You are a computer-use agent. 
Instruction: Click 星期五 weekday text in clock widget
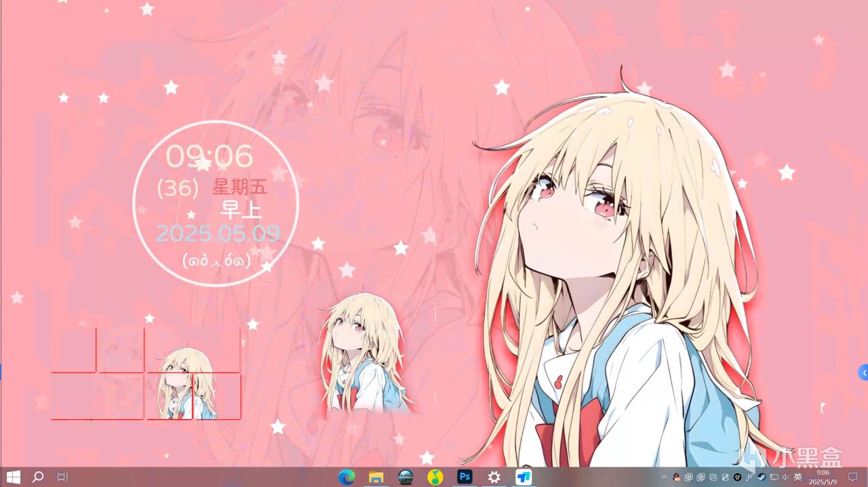[x=240, y=187]
